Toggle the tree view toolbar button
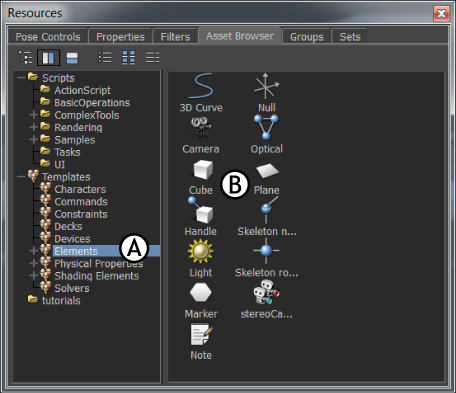Viewport: 456px width, 393px height. tap(25, 58)
